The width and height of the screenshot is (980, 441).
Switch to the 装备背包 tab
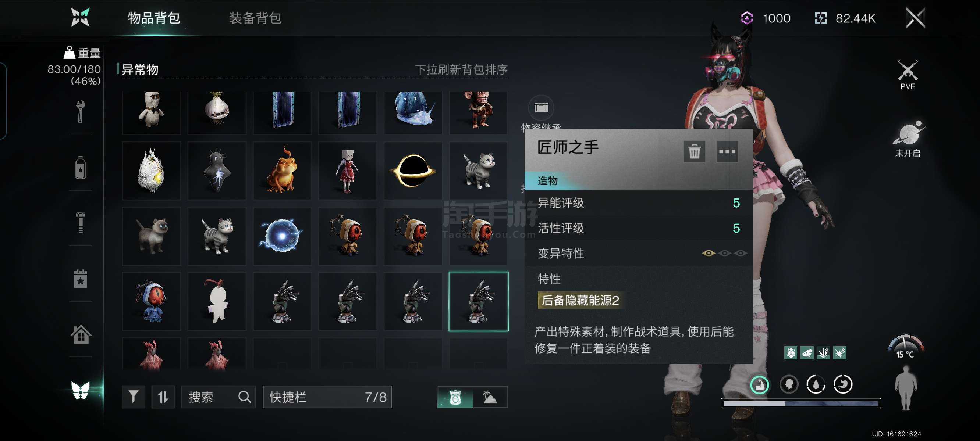coord(255,18)
